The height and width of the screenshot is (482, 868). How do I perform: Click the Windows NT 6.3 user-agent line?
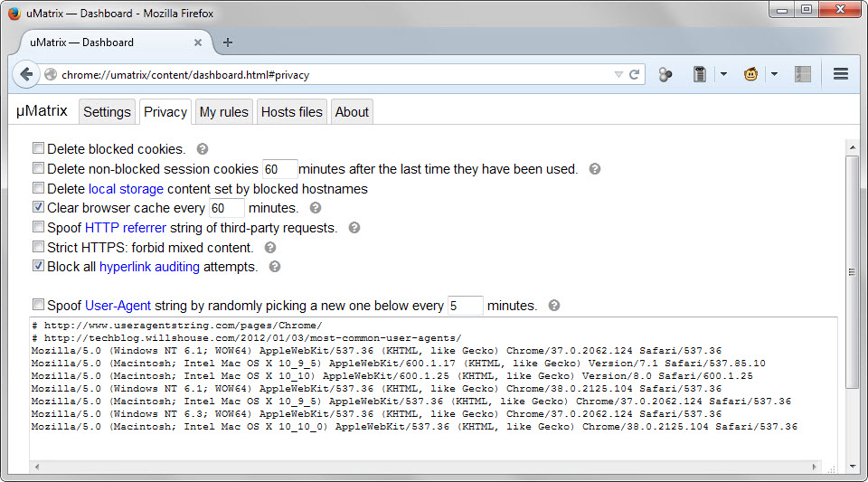pos(376,414)
